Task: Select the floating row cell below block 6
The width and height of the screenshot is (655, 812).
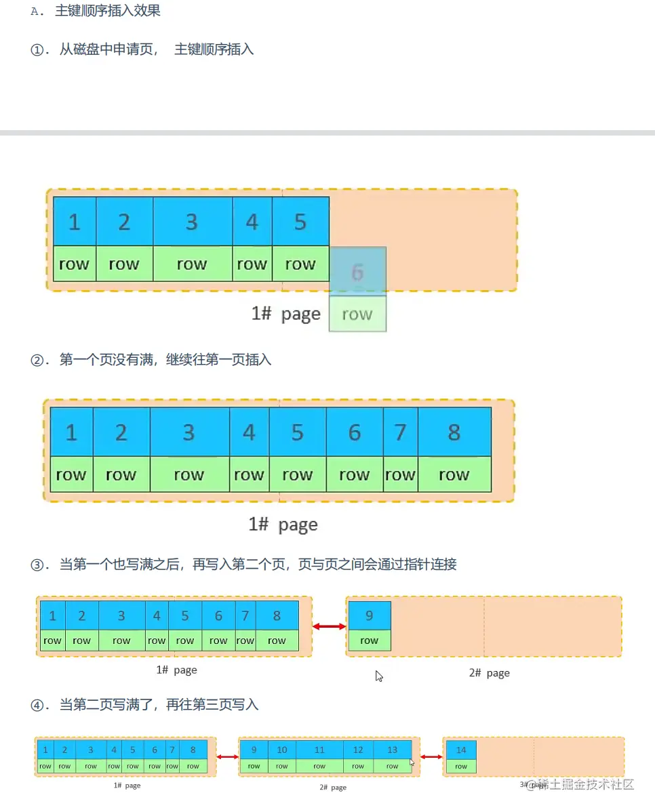Action: point(357,314)
